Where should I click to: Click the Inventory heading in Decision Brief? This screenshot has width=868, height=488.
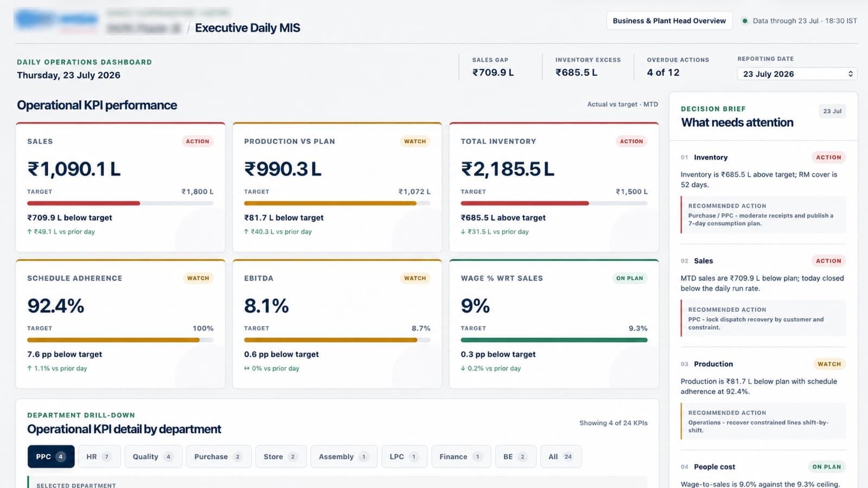(x=711, y=157)
